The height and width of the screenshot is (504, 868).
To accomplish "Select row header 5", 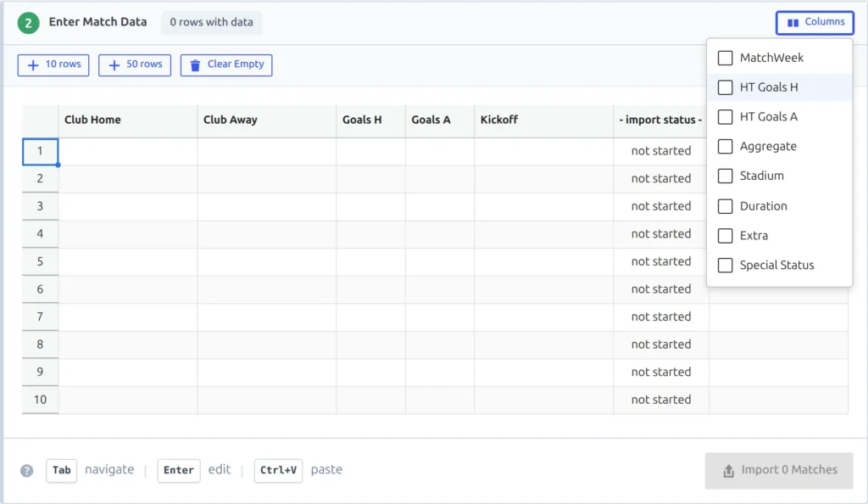I will tap(40, 262).
